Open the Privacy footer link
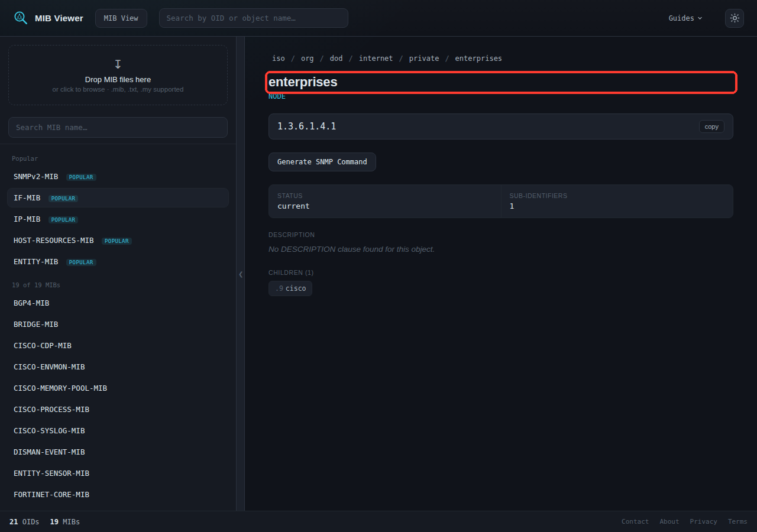This screenshot has width=757, height=532. coord(704,521)
